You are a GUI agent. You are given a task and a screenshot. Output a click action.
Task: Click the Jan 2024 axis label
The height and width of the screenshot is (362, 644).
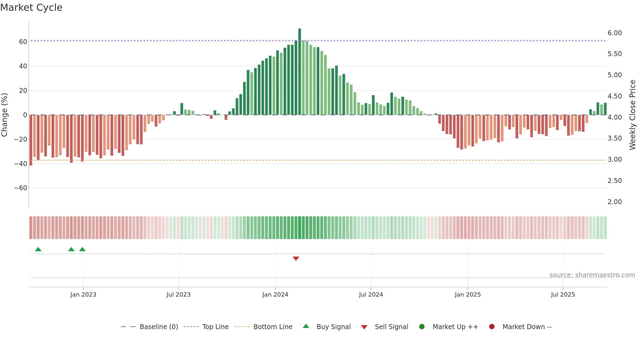coord(275,295)
